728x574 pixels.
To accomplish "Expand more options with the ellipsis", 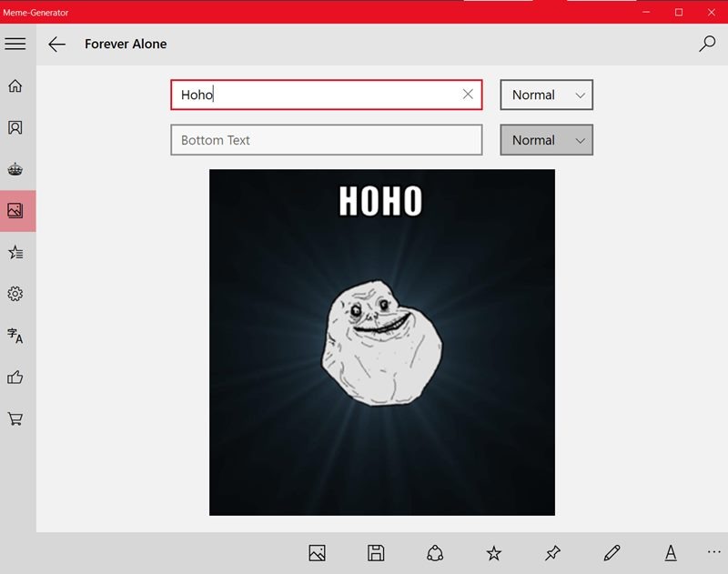I will 713,552.
